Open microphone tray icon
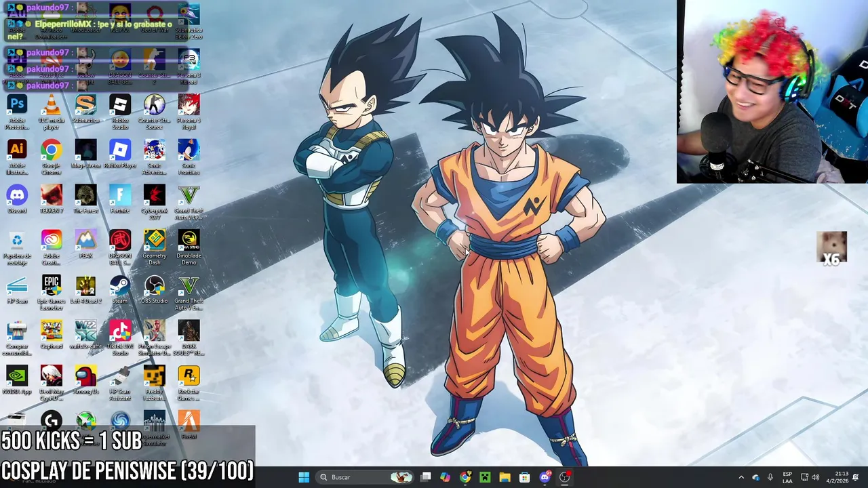Screen dimensions: 868x488 click(x=770, y=477)
